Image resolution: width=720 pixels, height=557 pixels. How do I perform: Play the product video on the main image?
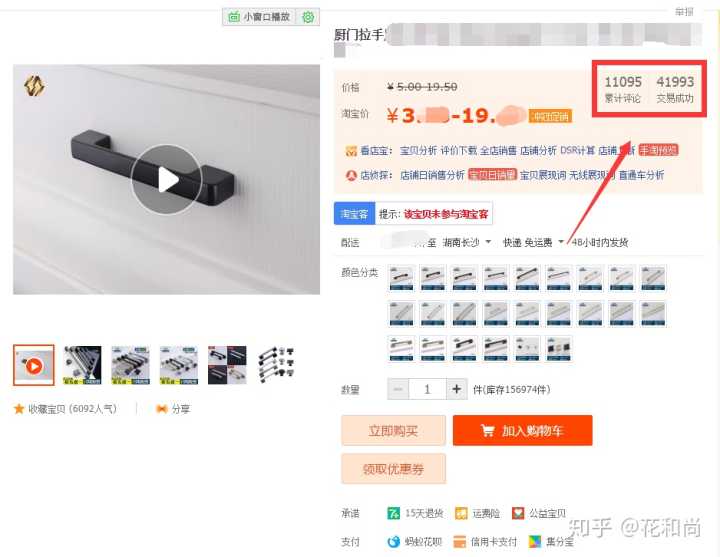coord(166,179)
